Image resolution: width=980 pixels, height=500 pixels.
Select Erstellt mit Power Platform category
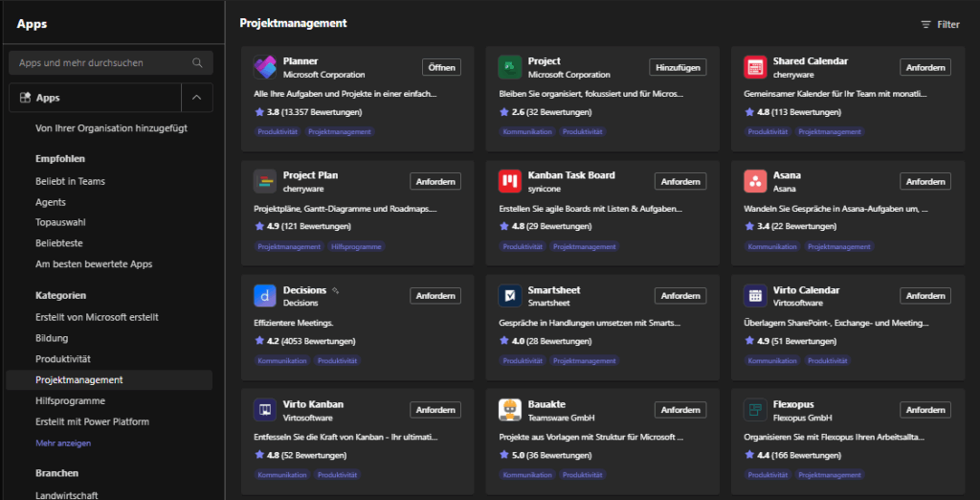(x=93, y=421)
